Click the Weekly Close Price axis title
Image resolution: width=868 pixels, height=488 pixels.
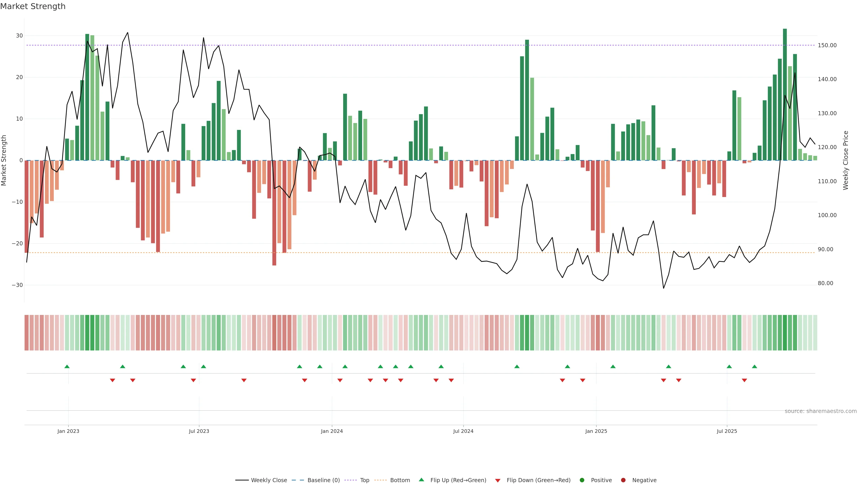click(x=846, y=160)
